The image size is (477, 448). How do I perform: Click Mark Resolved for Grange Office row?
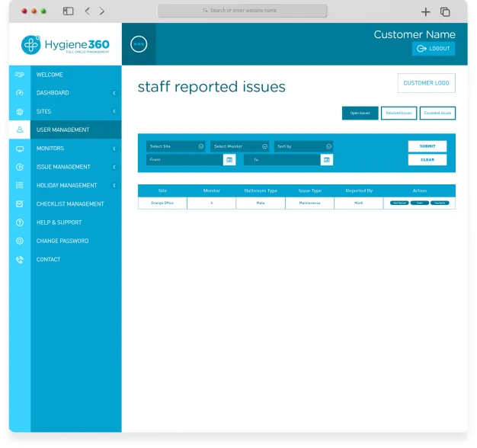tap(399, 203)
